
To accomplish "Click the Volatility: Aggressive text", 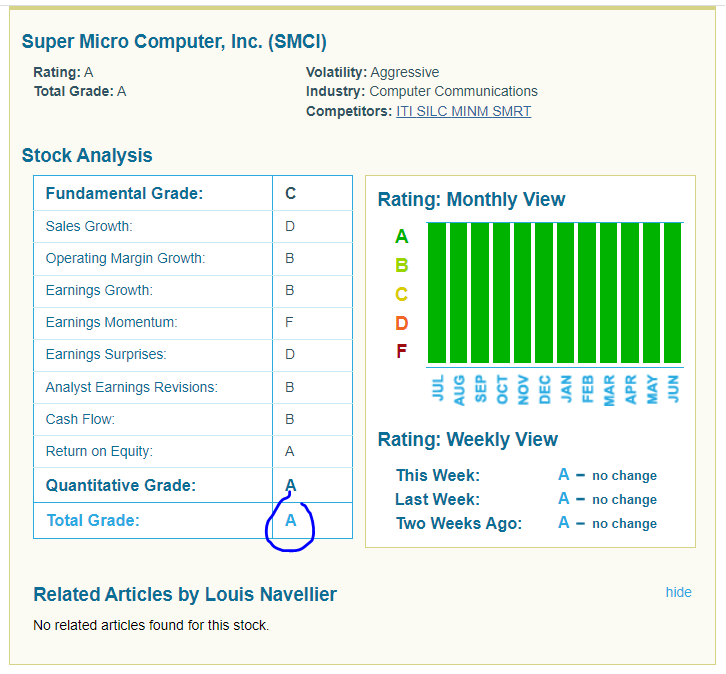I will click(x=372, y=72).
